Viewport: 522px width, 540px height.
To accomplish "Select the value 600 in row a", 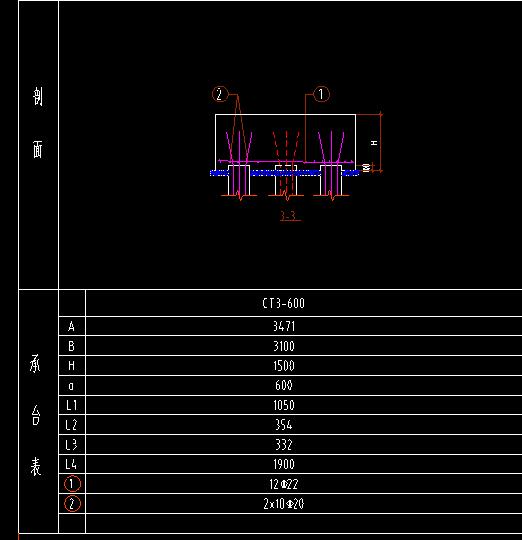I will [284, 385].
